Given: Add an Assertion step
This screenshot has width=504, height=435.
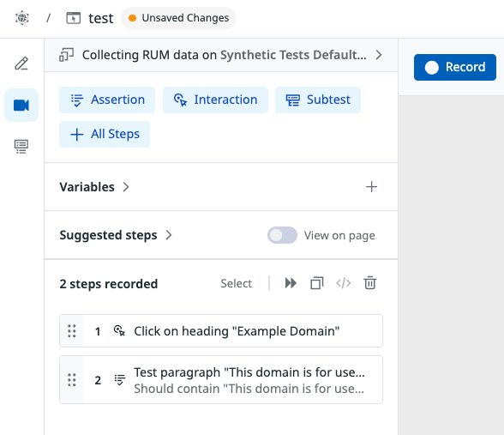Looking at the screenshot, I should tap(107, 100).
